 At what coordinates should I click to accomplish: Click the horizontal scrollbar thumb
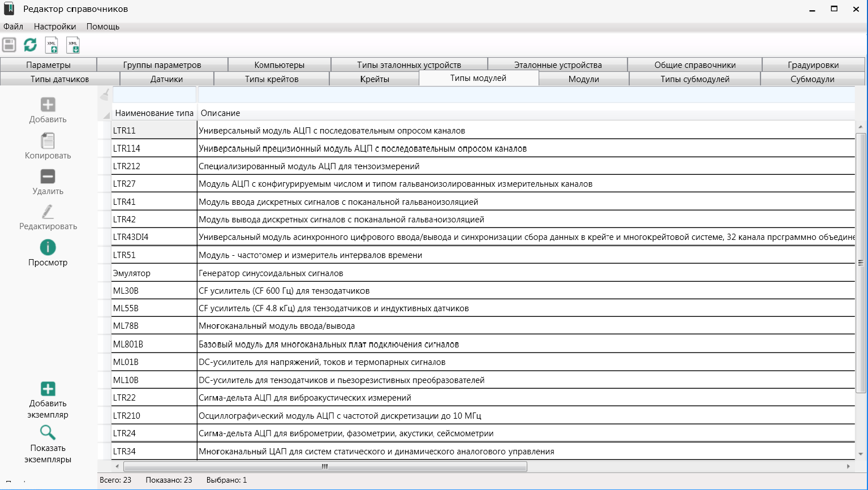(x=325, y=466)
